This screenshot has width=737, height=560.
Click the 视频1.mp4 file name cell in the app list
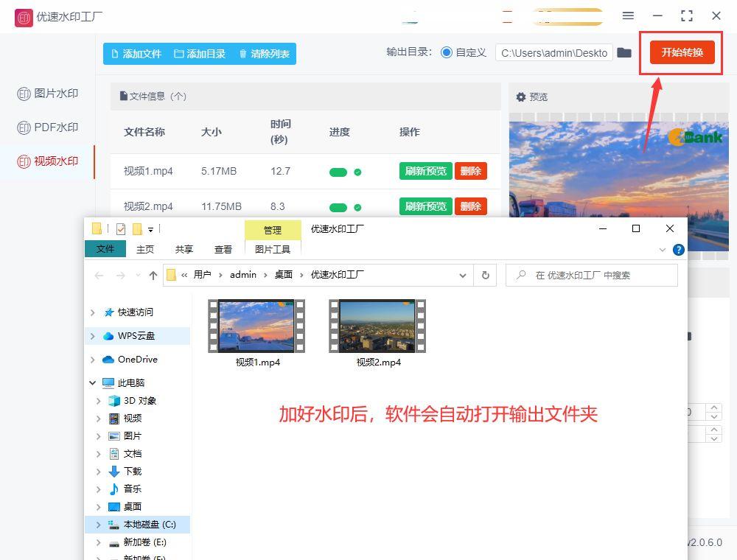point(148,171)
